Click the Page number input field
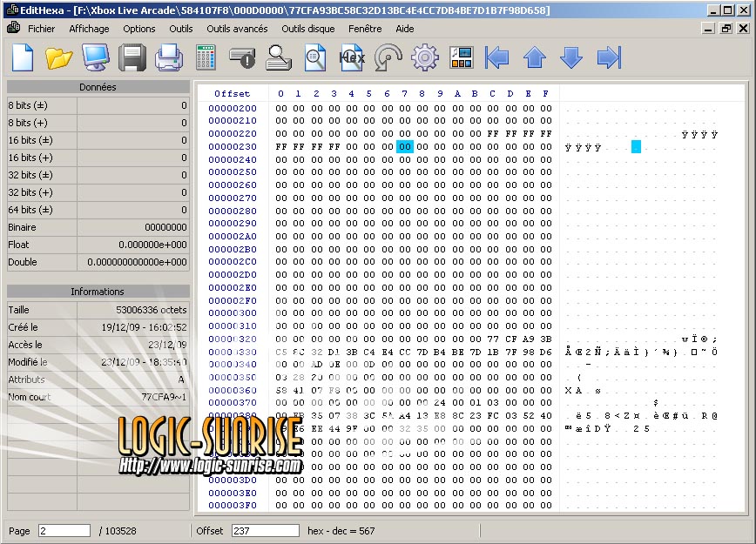This screenshot has height=544, width=756. pyautogui.click(x=64, y=531)
